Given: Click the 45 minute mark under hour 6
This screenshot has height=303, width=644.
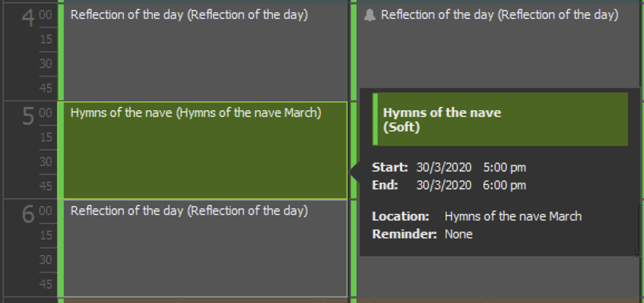Looking at the screenshot, I should [46, 284].
